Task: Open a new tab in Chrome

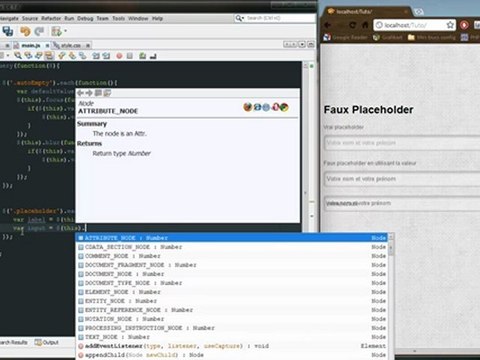Action: coord(419,12)
